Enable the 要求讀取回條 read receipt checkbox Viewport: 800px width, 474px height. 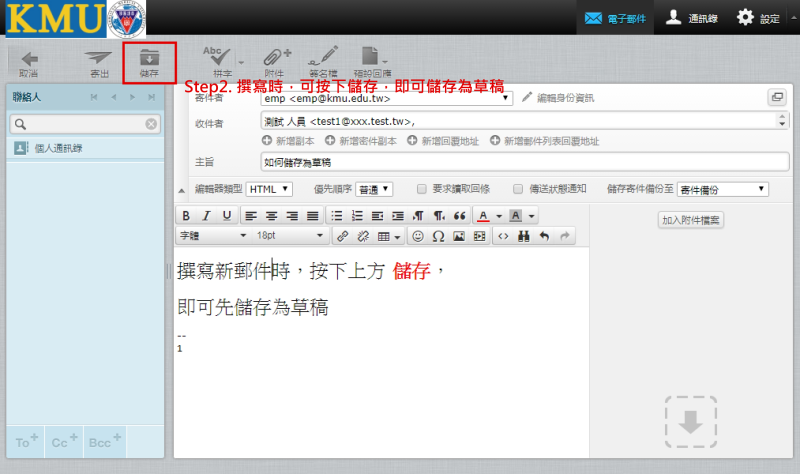[x=421, y=189]
